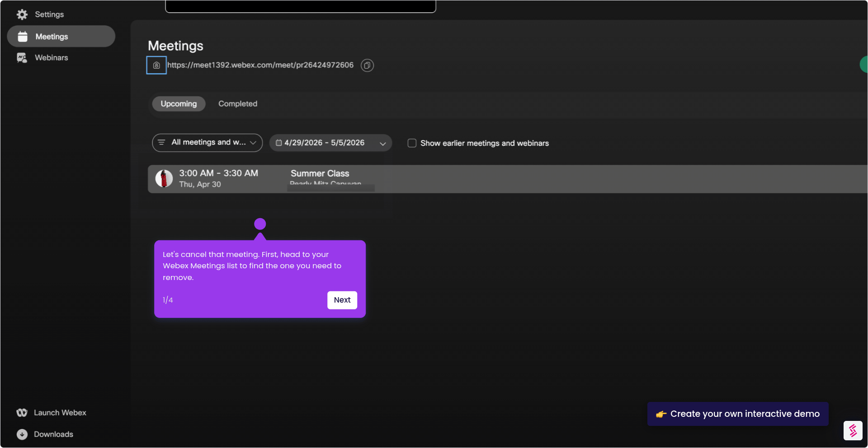Select Launch Webex in the sidebar

click(x=60, y=413)
